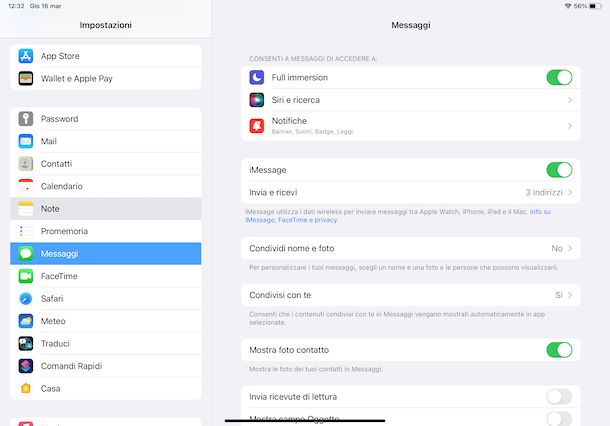Tap the Wi-Fi status icon
The image size is (610, 426).
tap(568, 6)
